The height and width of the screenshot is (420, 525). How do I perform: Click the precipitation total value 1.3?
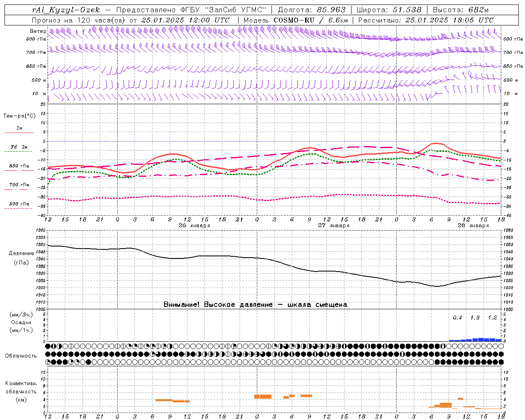475,318
